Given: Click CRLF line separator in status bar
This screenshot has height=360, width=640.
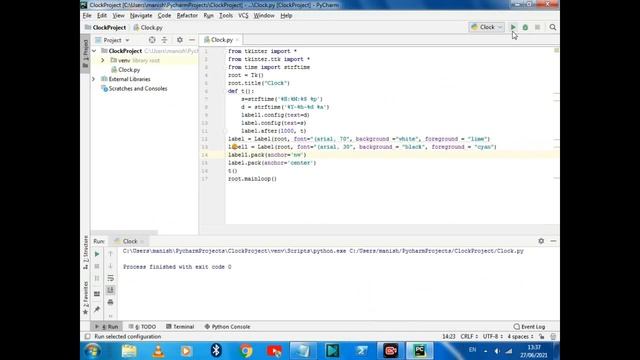Looking at the screenshot, I should [x=469, y=336].
